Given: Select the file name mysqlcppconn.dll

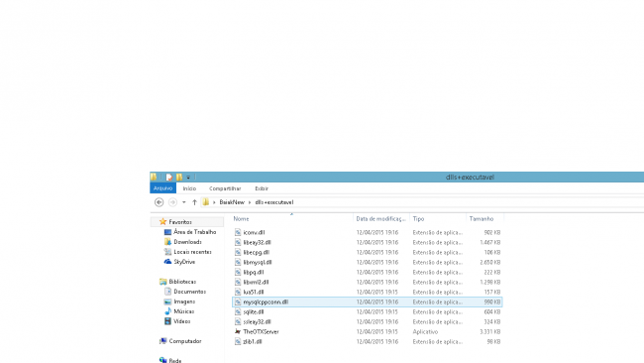Looking at the screenshot, I should (266, 302).
